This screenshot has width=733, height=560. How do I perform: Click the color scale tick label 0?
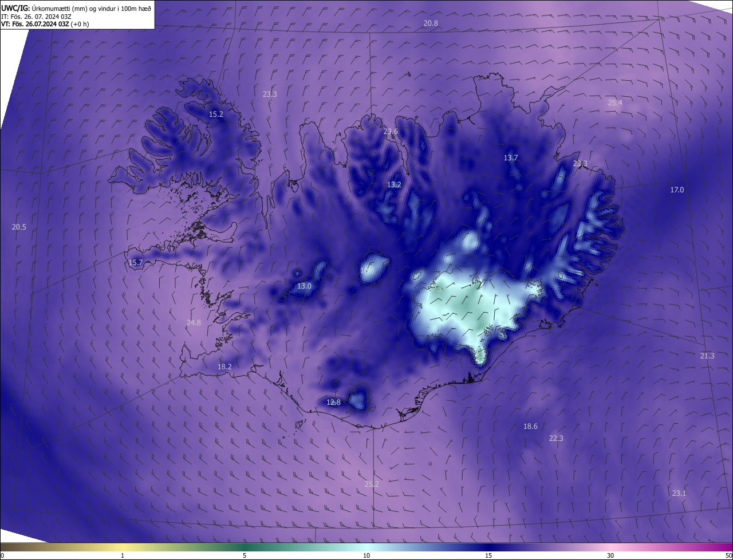point(2,555)
